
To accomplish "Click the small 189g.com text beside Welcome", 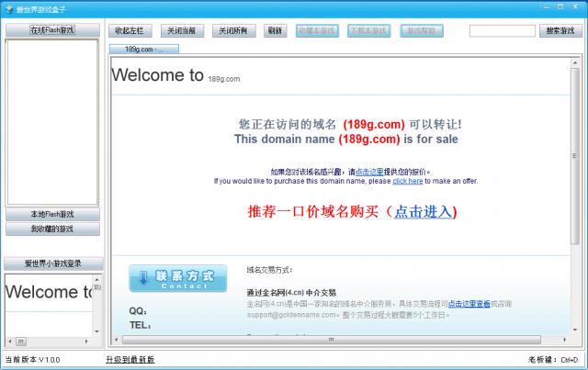I will [224, 79].
